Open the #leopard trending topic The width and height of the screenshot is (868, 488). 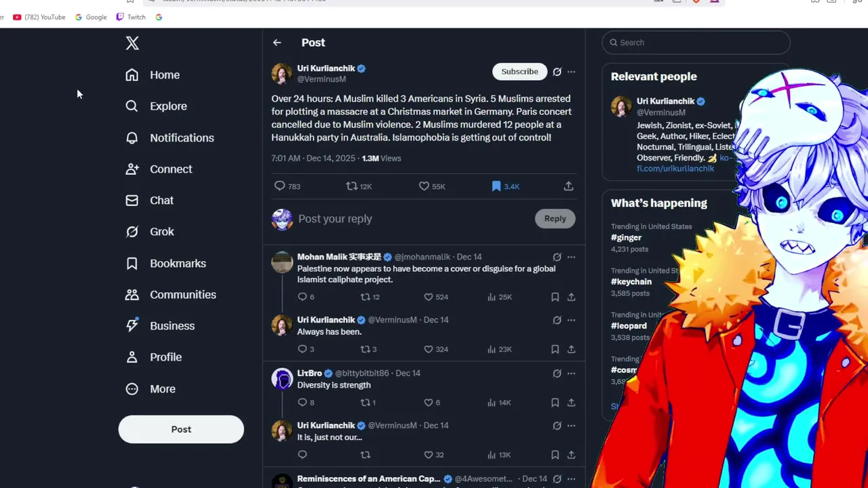(x=629, y=326)
